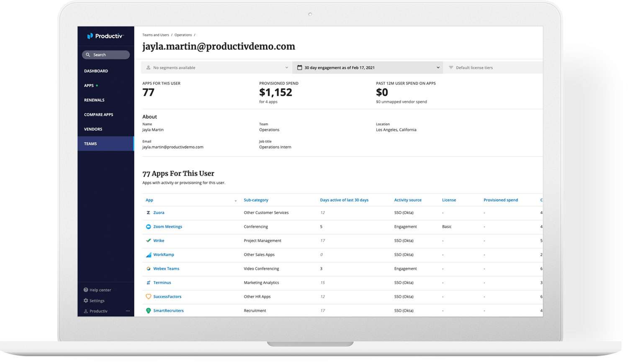
Task: Click the Terminus app icon
Action: click(148, 283)
